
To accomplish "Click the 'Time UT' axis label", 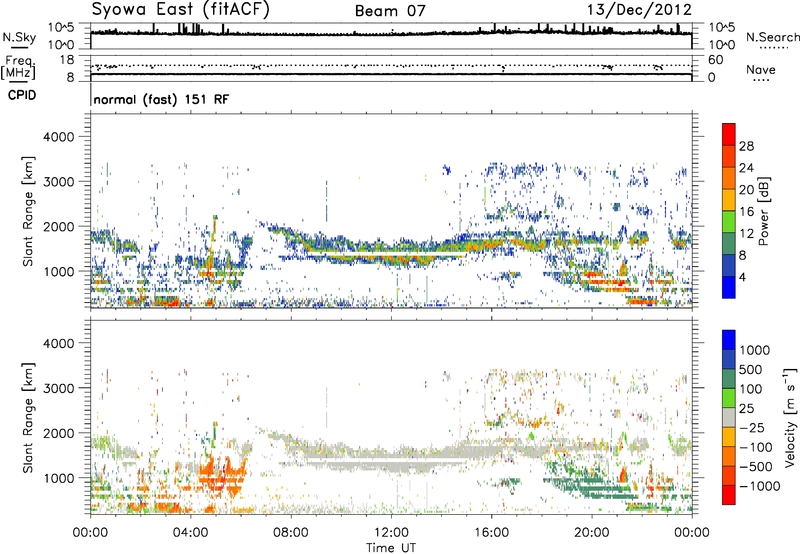I will tap(391, 547).
